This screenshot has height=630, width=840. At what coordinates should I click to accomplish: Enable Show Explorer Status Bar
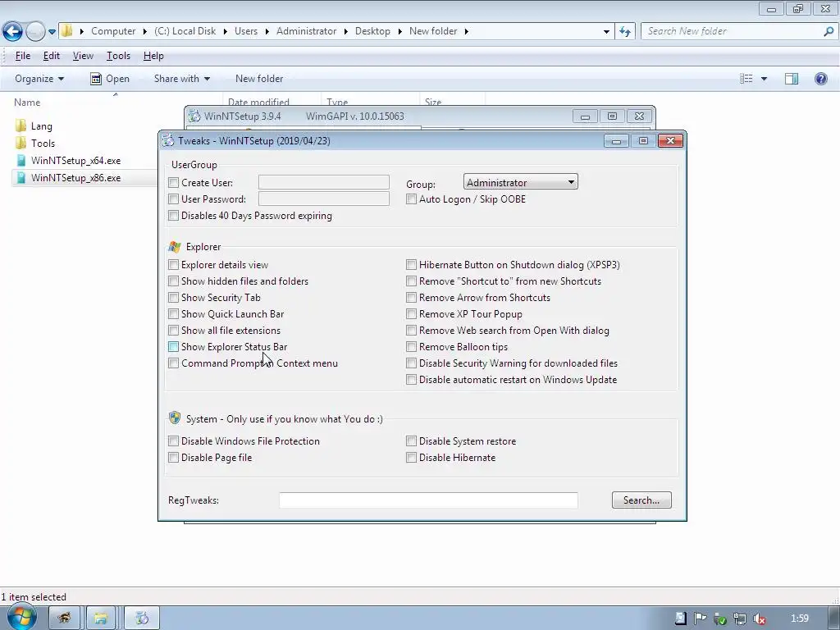point(173,347)
